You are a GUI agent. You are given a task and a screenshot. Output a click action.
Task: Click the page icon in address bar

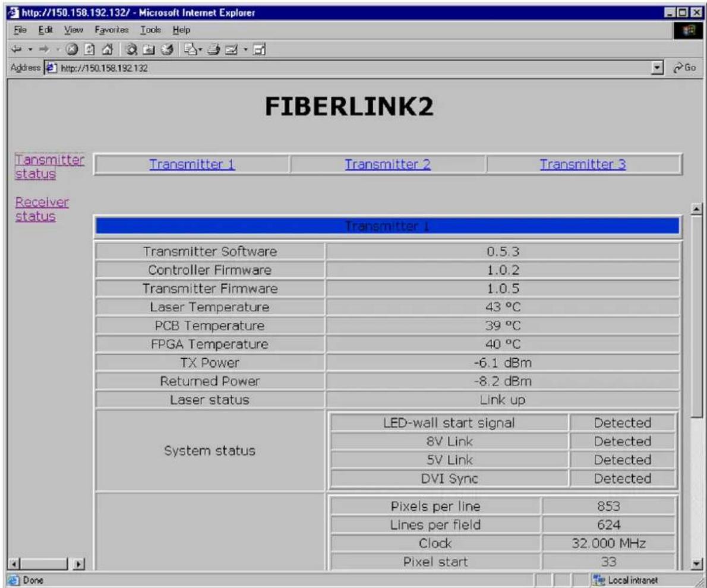click(x=52, y=68)
